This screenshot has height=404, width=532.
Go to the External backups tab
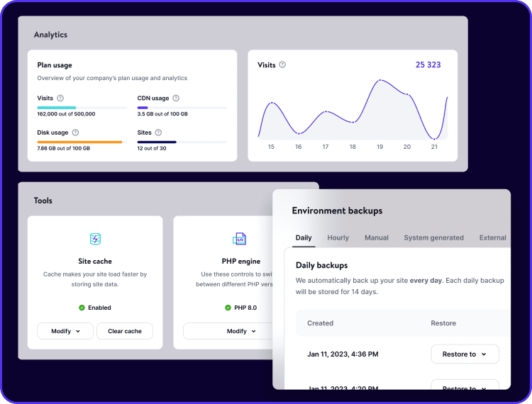492,237
